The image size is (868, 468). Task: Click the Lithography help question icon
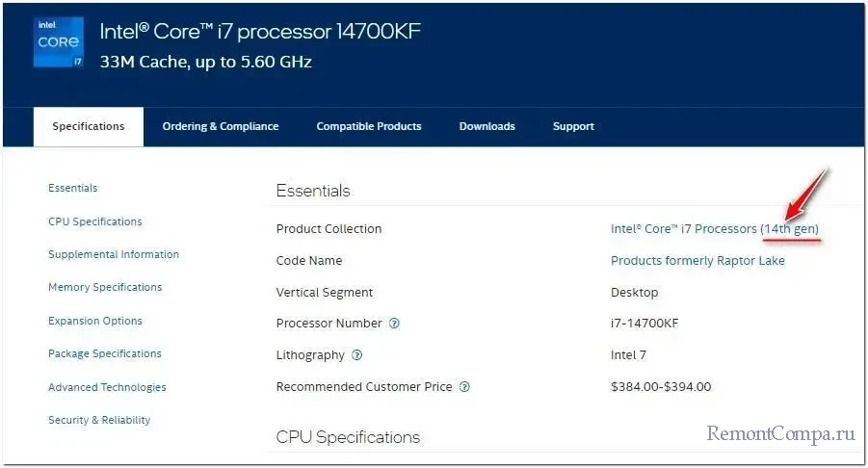[356, 355]
